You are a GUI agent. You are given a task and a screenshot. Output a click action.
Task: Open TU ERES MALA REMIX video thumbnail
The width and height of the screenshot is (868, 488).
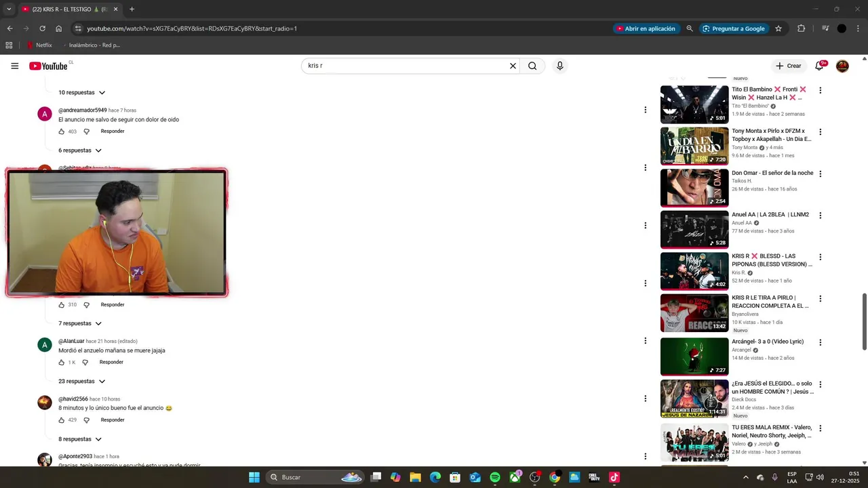point(694,443)
